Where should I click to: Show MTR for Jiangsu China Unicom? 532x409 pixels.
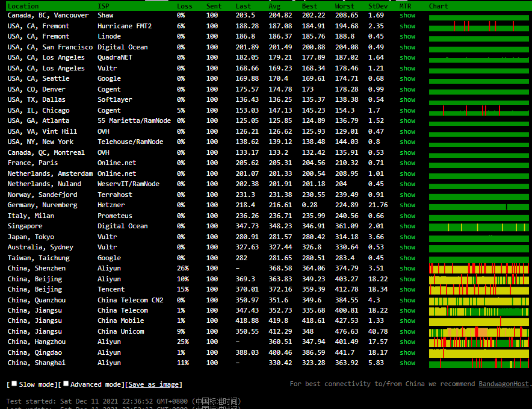pyautogui.click(x=407, y=331)
